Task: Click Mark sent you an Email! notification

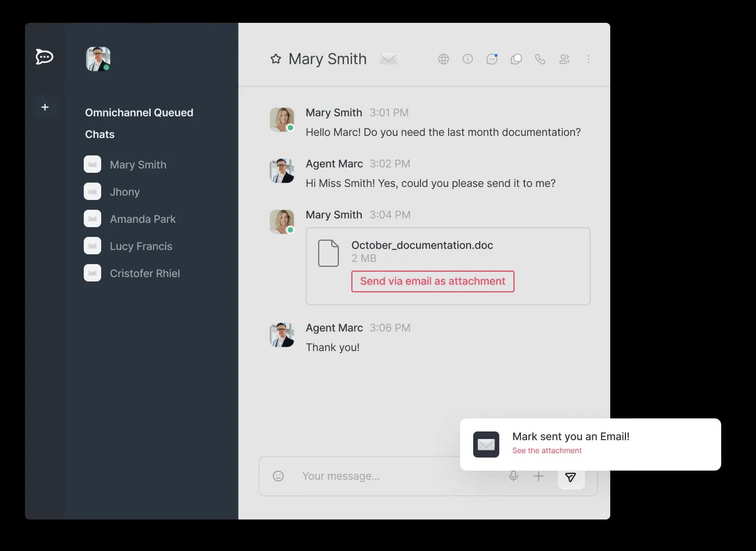Action: [571, 436]
